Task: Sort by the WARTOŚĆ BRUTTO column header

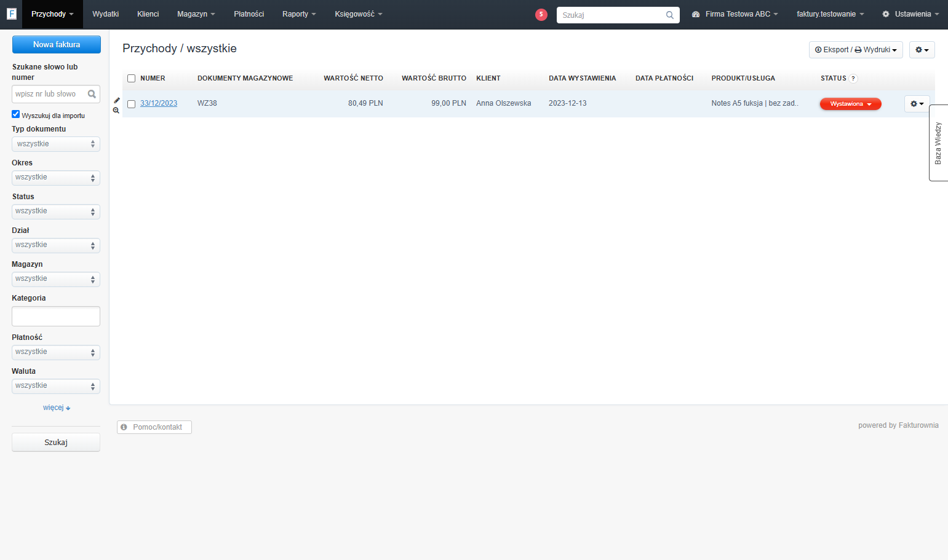Action: (434, 78)
